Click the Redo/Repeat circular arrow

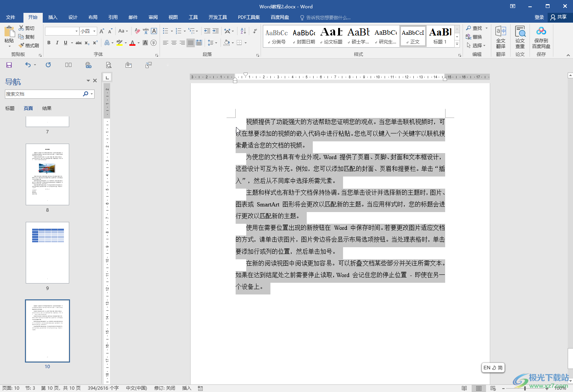coord(48,65)
